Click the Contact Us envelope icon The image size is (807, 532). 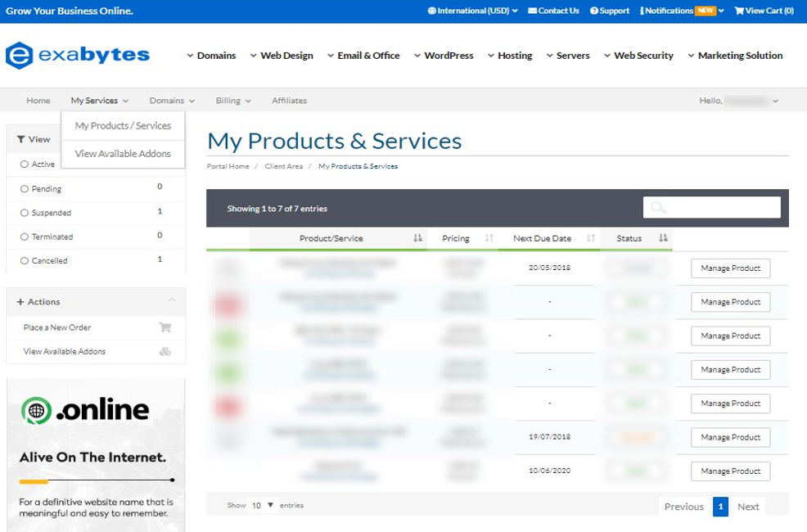[x=532, y=11]
